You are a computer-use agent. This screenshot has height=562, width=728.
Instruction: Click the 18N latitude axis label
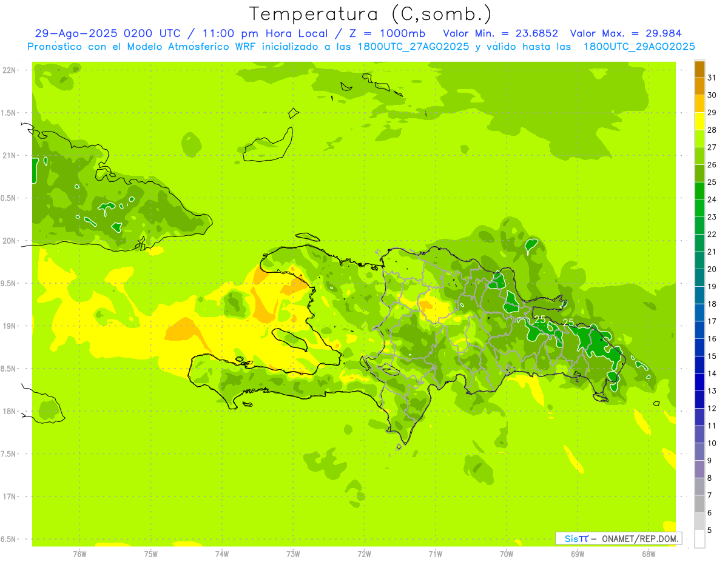pos(10,411)
